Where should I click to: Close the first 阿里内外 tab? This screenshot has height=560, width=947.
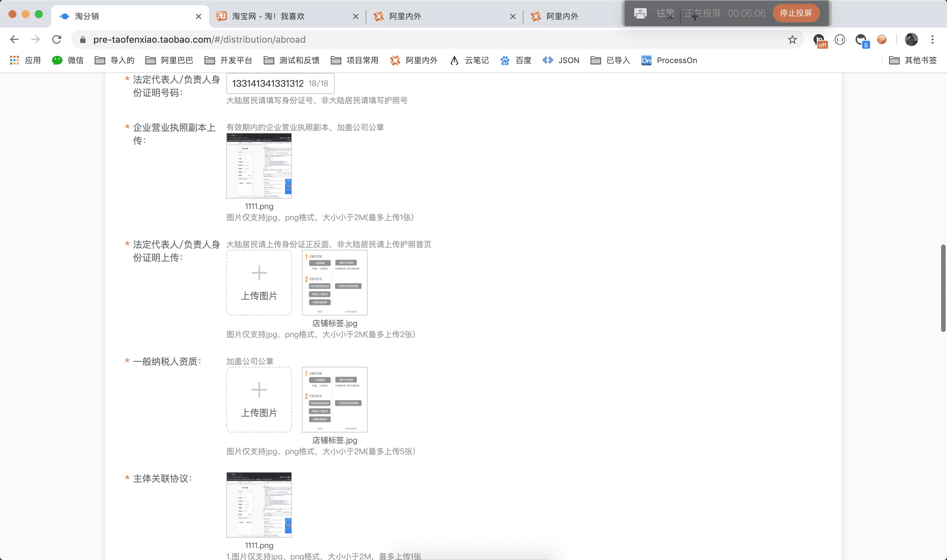[513, 16]
